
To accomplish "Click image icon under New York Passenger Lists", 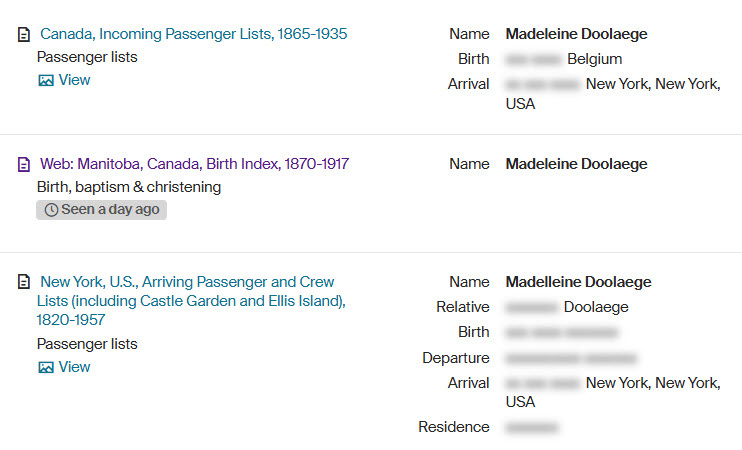I will [45, 368].
